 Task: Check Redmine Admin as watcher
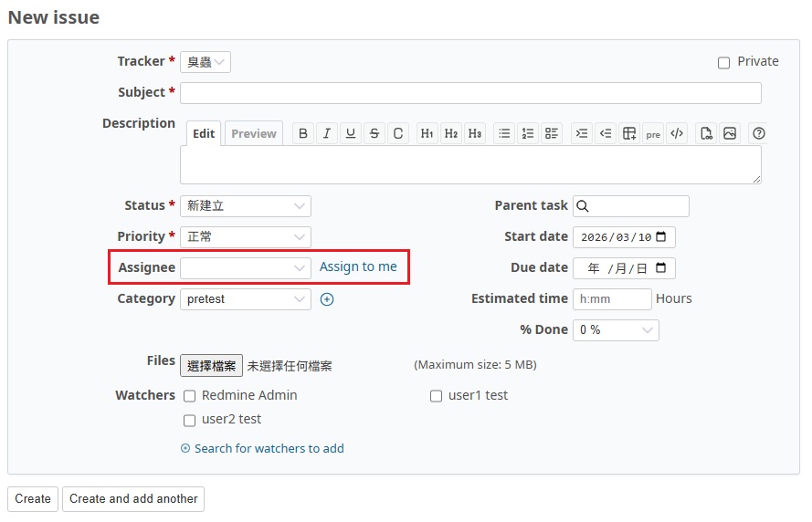(190, 396)
